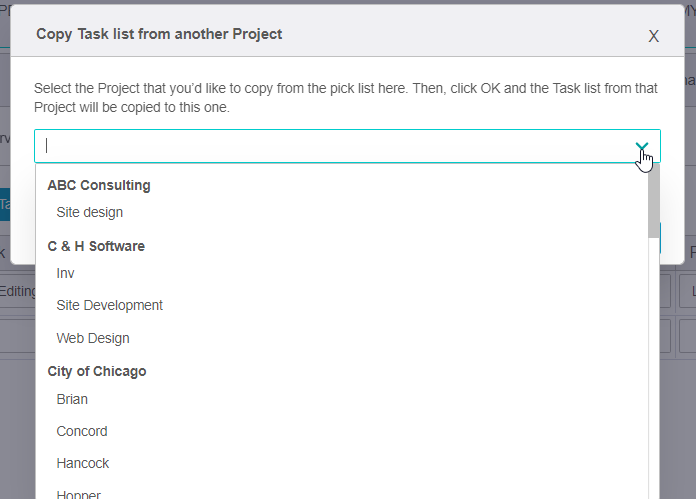Viewport: 696px width, 499px height.
Task: Choose the Inv project
Action: 66,273
